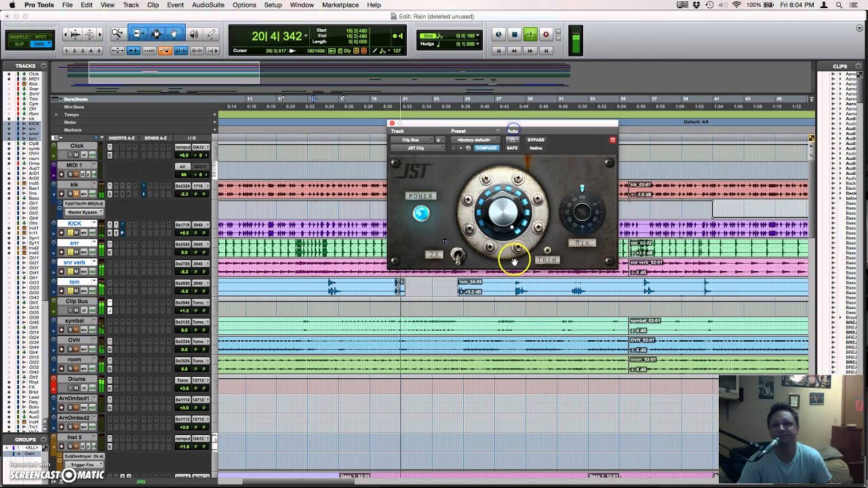The height and width of the screenshot is (488, 868).
Task: Click the small Trim knob
Action: tap(547, 251)
